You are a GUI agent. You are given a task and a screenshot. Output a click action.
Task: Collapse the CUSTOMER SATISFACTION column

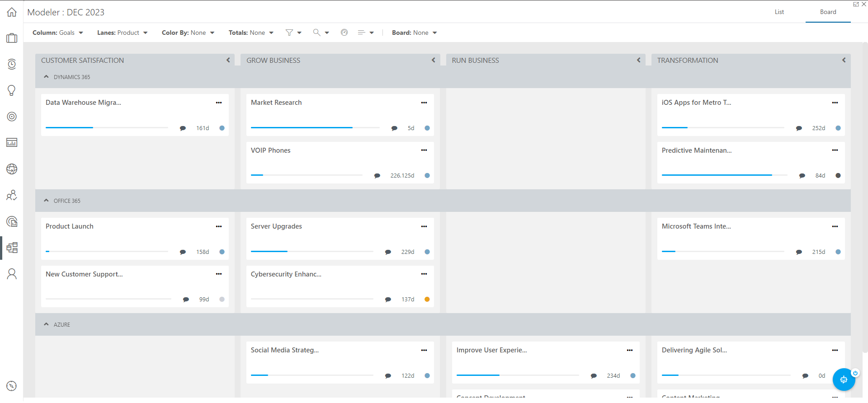click(x=228, y=60)
